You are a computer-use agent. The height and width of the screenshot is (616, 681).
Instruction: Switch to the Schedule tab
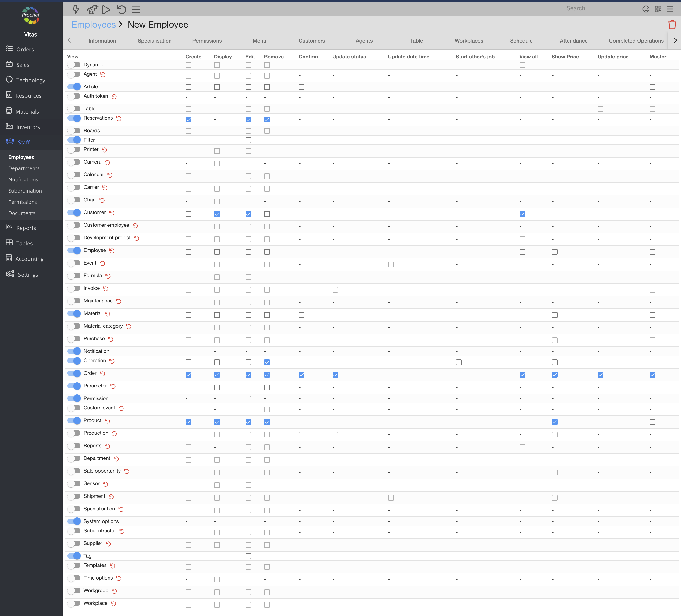pyautogui.click(x=521, y=41)
